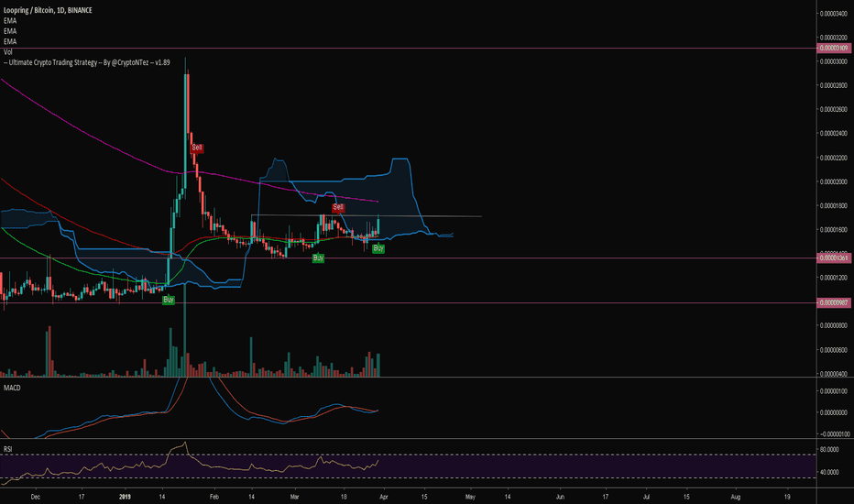Click the tall green January volume bar

pos(184,329)
